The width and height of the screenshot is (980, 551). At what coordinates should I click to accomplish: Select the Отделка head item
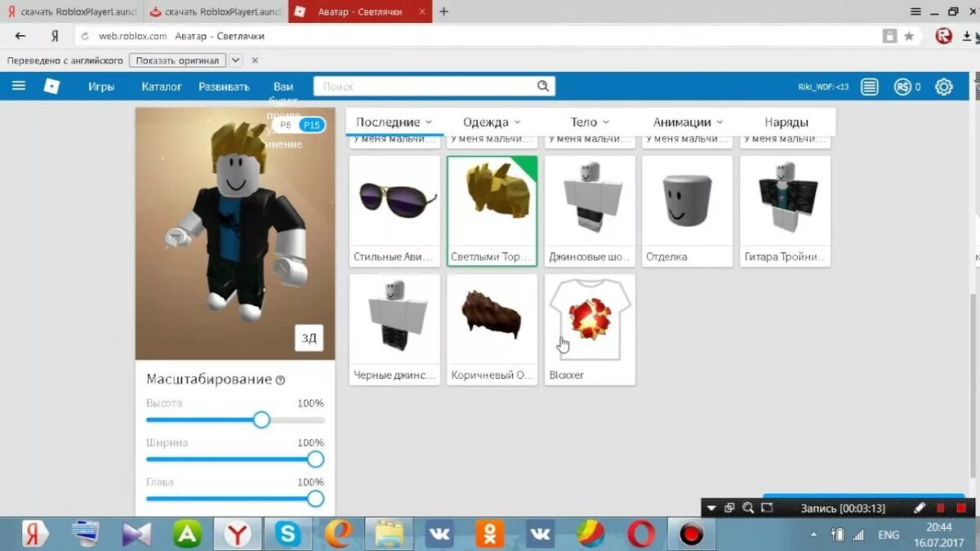tap(688, 211)
